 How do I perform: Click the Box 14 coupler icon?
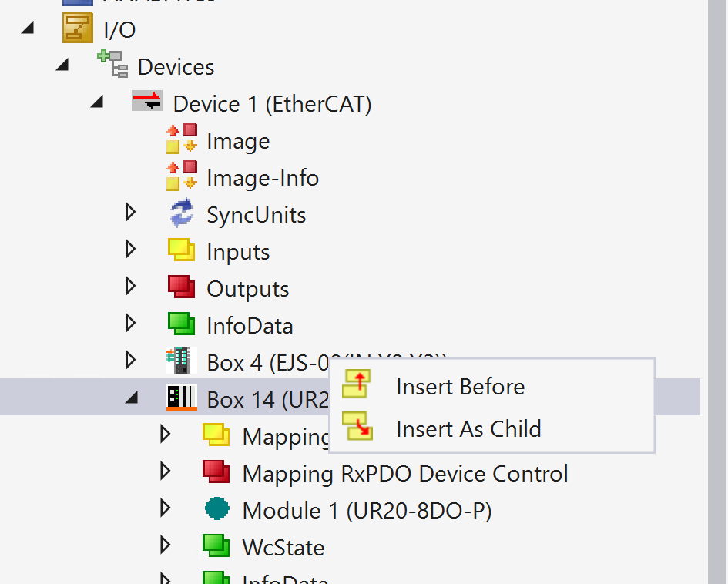pyautogui.click(x=182, y=398)
